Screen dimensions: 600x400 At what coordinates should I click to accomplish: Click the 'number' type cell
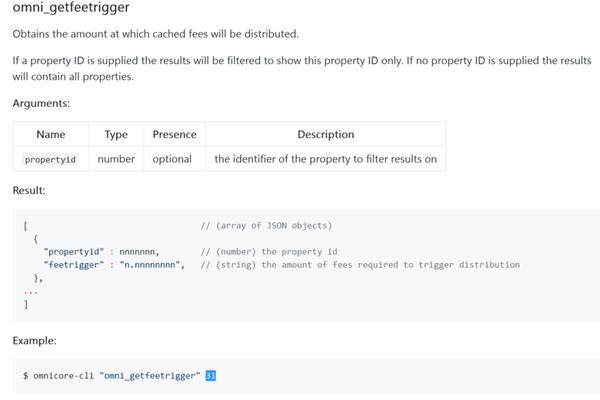pos(116,159)
